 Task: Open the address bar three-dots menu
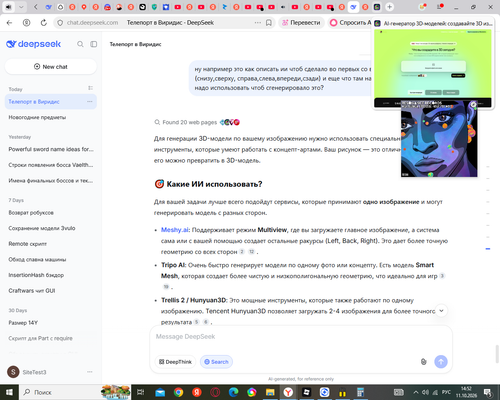coord(258,23)
